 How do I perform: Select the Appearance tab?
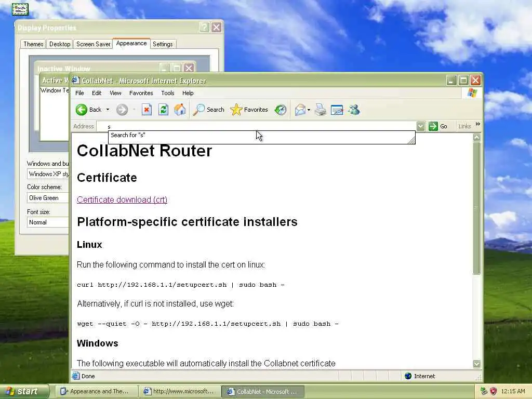tap(131, 44)
